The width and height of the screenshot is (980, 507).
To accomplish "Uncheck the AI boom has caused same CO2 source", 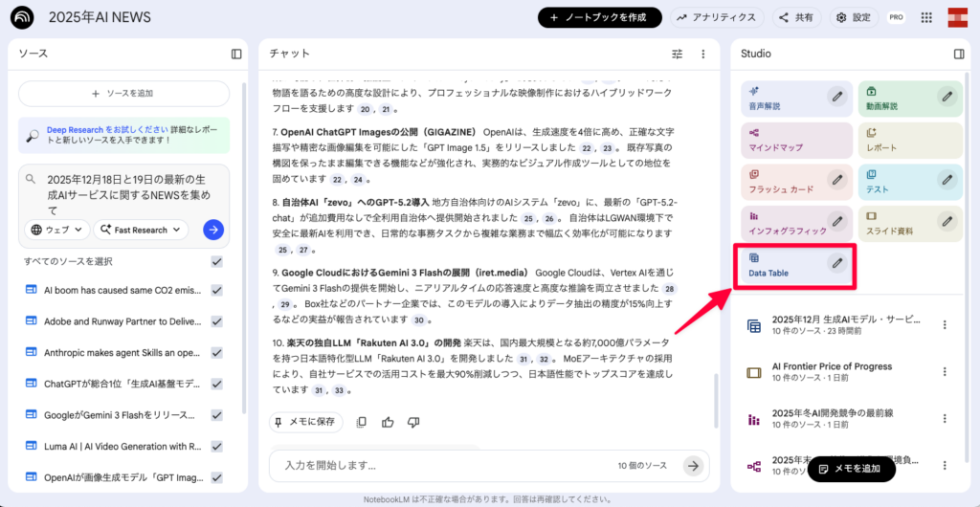I will (x=217, y=290).
